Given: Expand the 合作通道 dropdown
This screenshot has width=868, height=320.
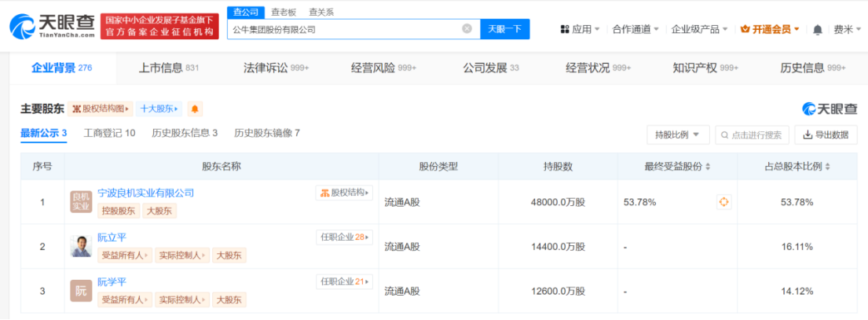Looking at the screenshot, I should [635, 29].
